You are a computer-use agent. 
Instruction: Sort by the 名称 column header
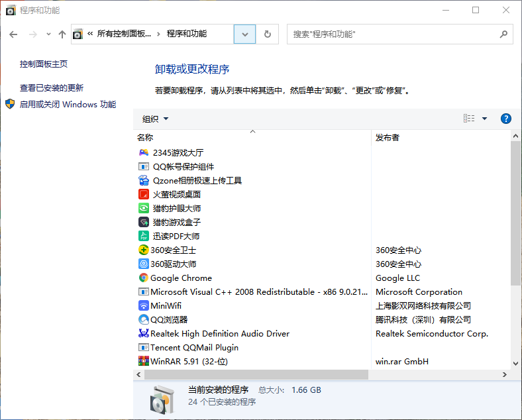[145, 138]
